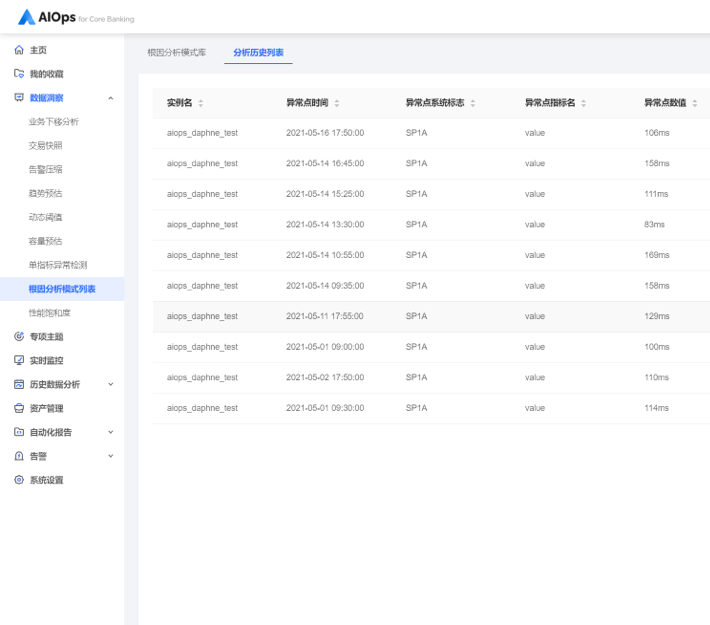Switch to the 根因分析模式库 tab
This screenshot has height=625, width=710.
(177, 53)
